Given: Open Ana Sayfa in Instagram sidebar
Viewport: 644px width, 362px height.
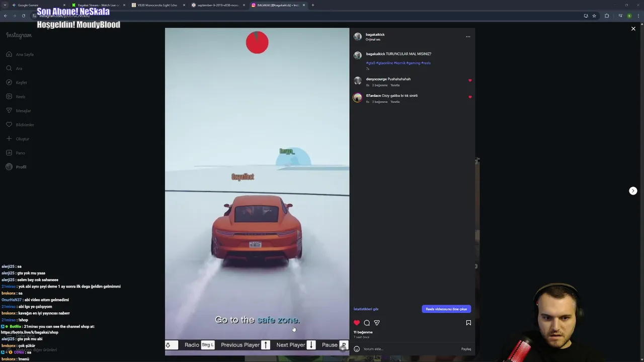Looking at the screenshot, I should coord(20,54).
